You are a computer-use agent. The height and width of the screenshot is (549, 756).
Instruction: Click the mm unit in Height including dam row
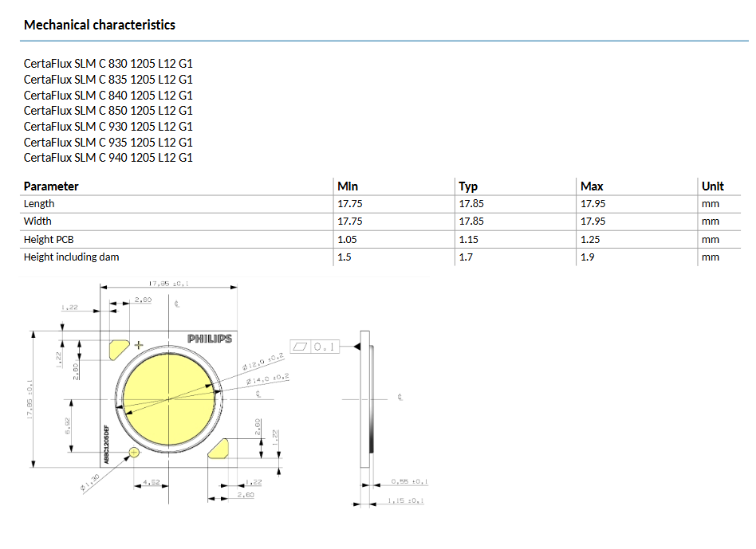click(x=711, y=257)
